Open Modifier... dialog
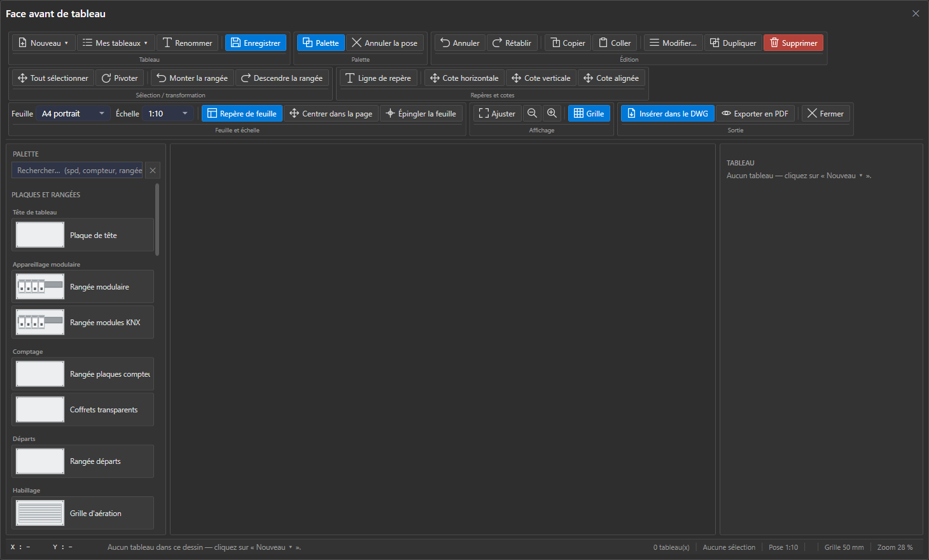 point(673,43)
